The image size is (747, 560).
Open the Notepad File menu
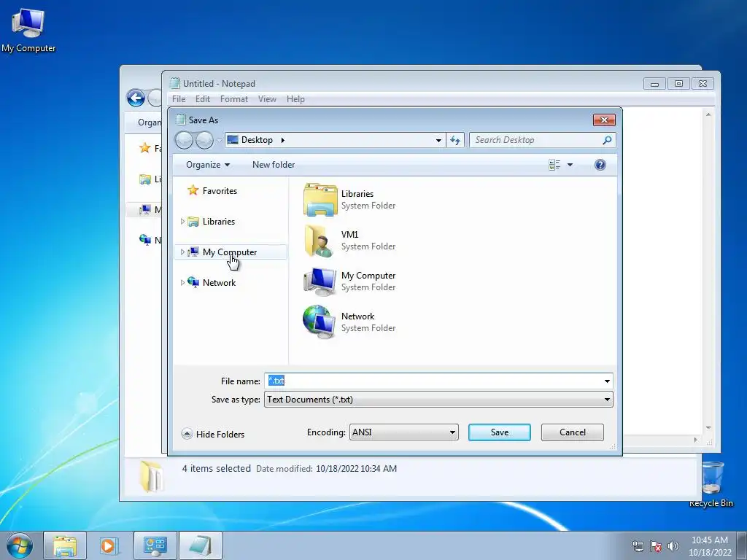179,99
